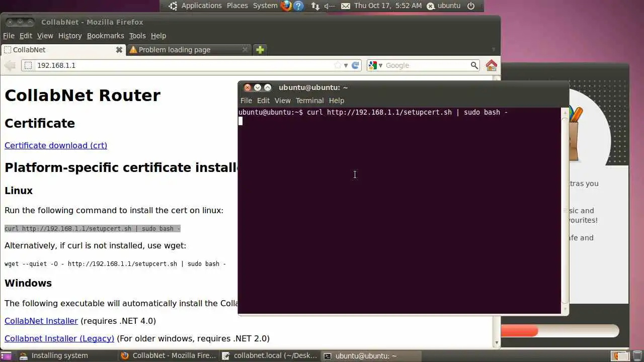Maximize the terminal window
This screenshot has width=644, height=362.
[x=268, y=87]
